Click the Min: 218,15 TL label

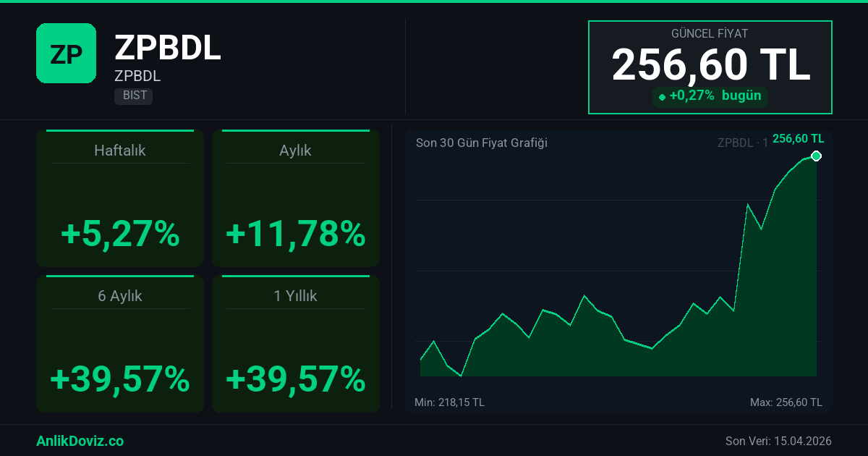click(449, 402)
